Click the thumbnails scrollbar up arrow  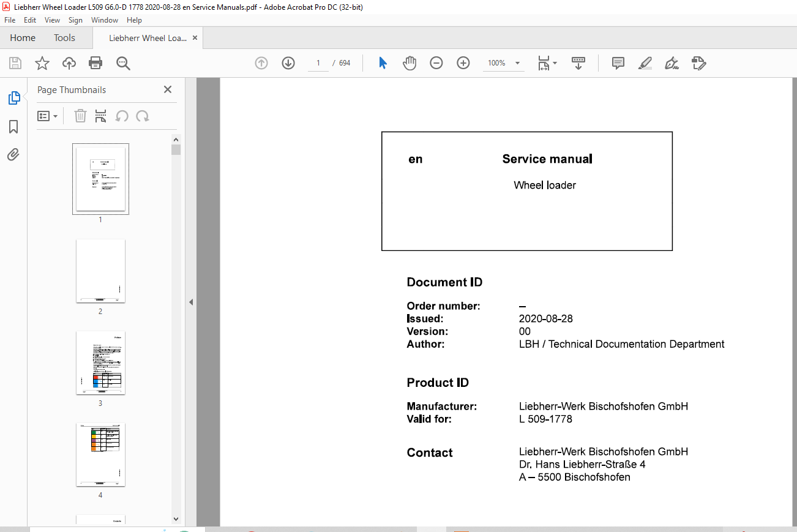pyautogui.click(x=176, y=139)
